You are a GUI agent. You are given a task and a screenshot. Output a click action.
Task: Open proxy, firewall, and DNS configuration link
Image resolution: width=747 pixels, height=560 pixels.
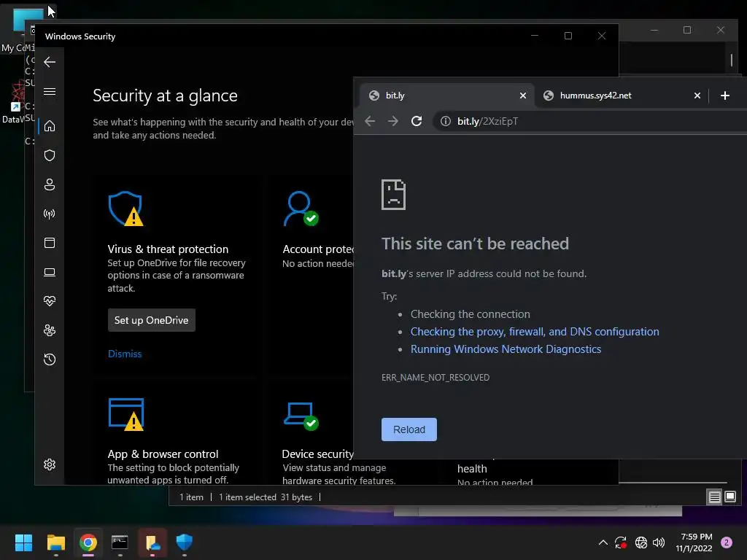coord(535,332)
